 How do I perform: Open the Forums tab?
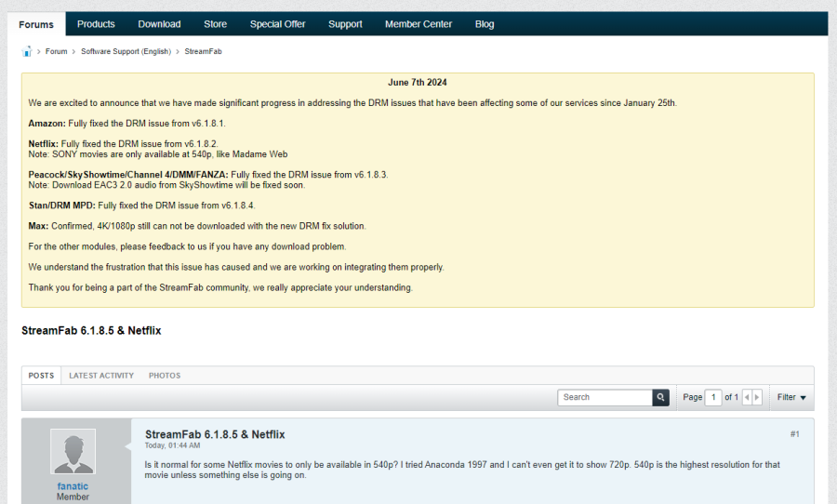point(36,24)
